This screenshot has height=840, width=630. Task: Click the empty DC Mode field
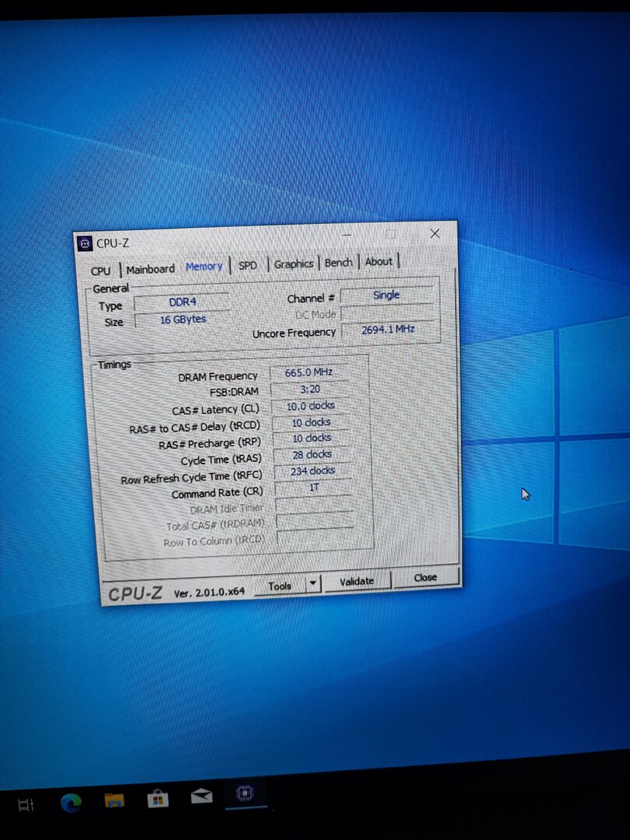387,313
